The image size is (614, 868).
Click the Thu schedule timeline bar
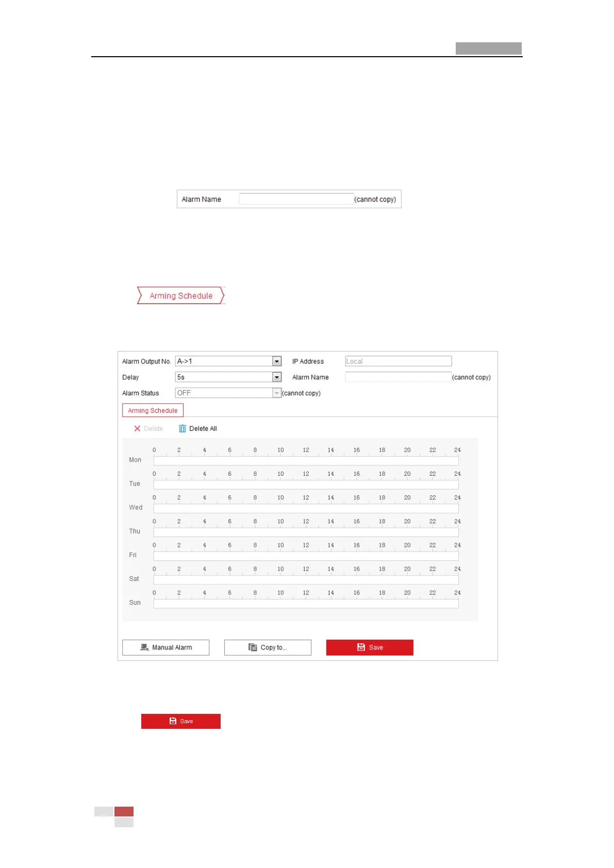(x=306, y=532)
